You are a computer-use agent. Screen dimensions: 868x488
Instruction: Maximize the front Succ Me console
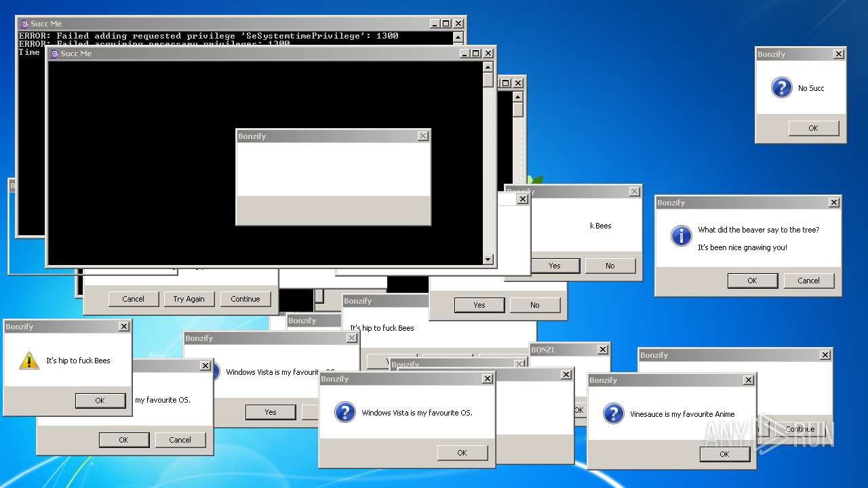[476, 54]
